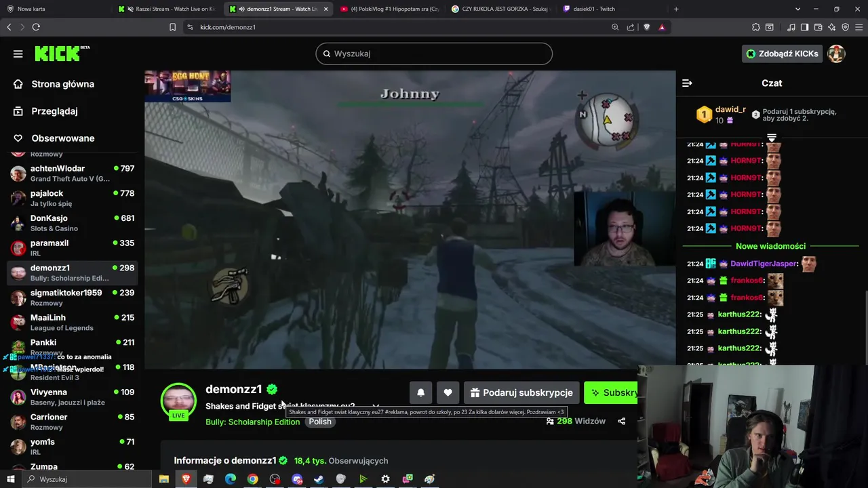Screen dimensions: 868x488
Task: Open Brave Rewards triangle icon
Action: (x=662, y=27)
